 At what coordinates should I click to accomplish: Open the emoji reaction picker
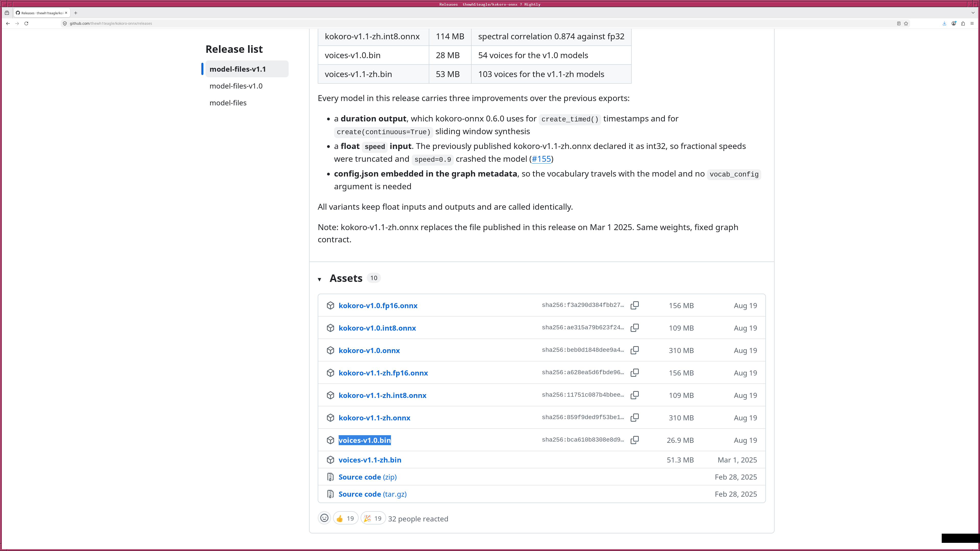click(324, 518)
